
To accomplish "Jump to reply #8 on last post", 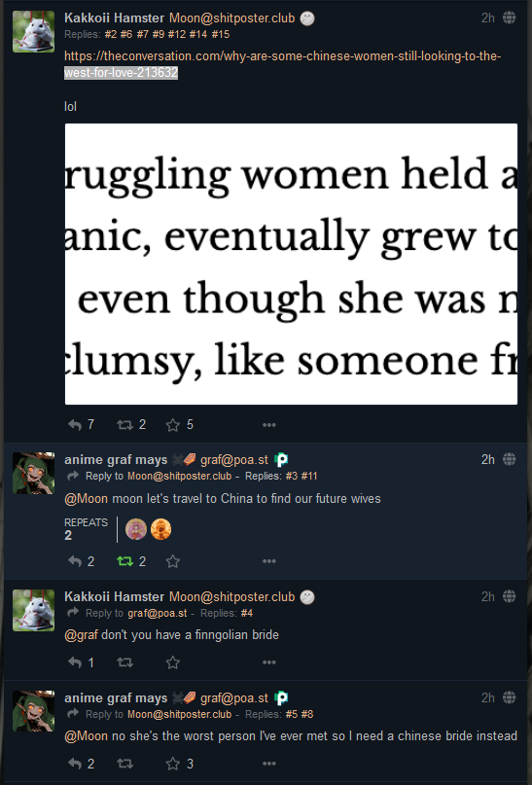I will coord(306,714).
